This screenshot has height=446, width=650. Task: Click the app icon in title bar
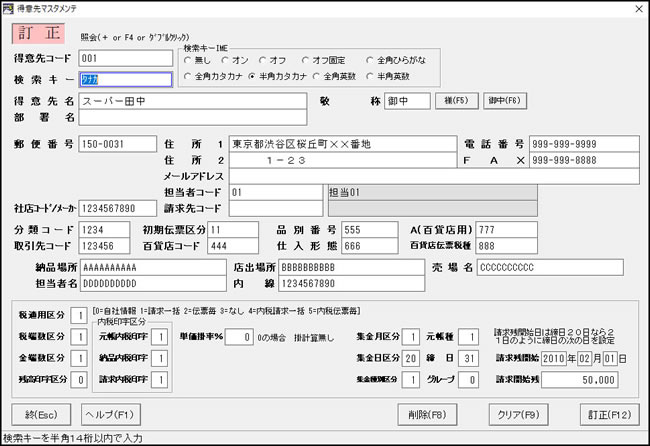pyautogui.click(x=9, y=8)
